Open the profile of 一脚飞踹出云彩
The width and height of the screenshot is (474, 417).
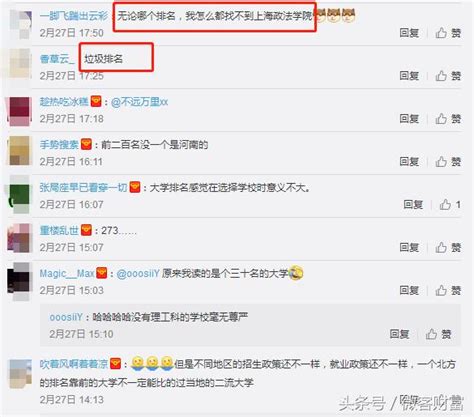pos(74,15)
